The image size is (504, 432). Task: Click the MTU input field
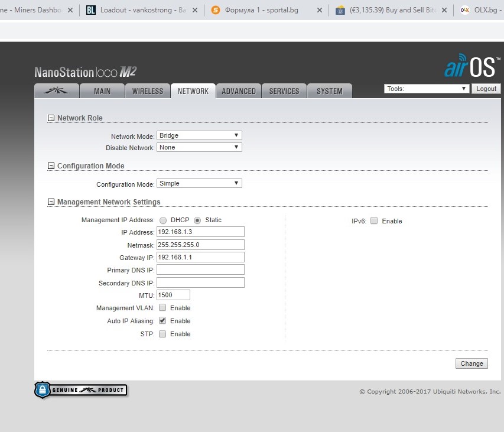pyautogui.click(x=173, y=295)
